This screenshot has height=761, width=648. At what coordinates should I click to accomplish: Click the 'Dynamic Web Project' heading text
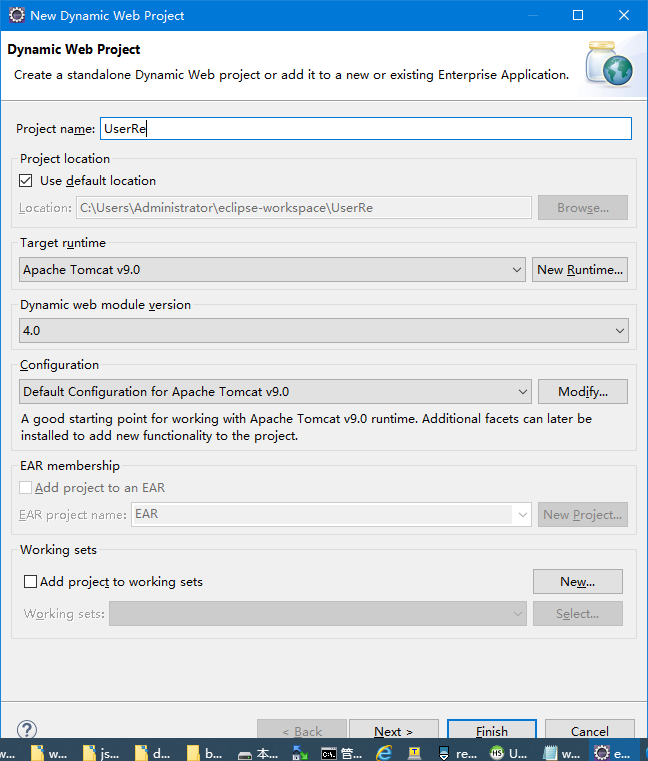click(x=74, y=50)
